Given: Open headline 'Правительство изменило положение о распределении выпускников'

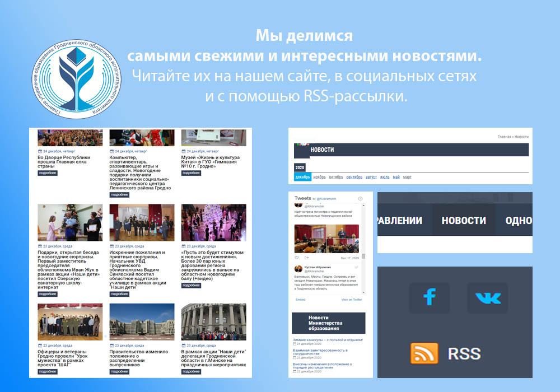Looking at the screenshot, I should click(138, 358).
